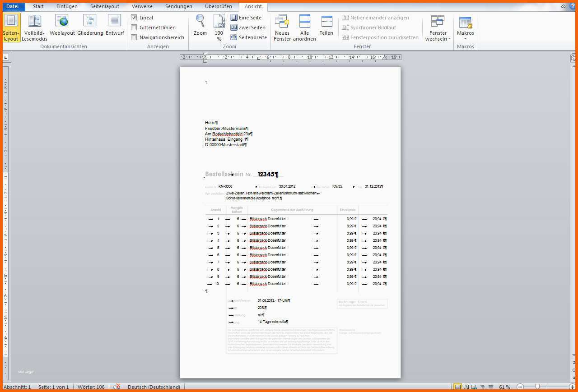
Task: Zoom out with the minus button
Action: pyautogui.click(x=520, y=387)
